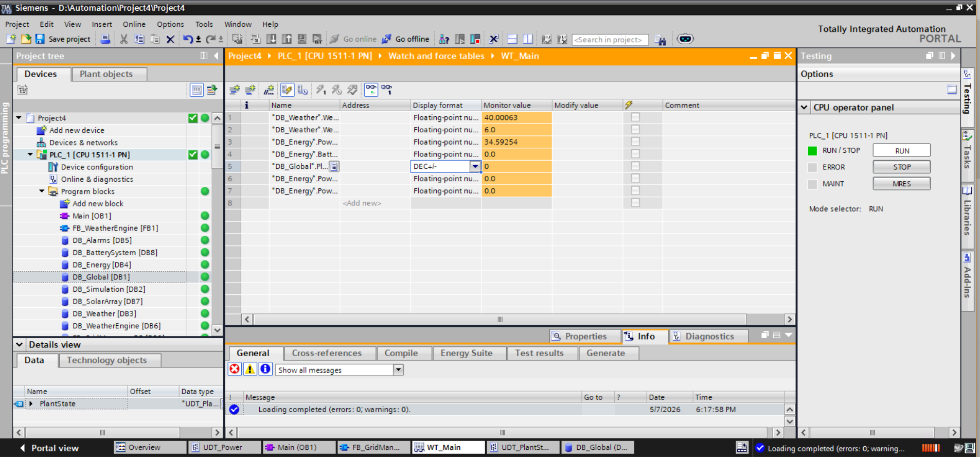Click Monitor once glasses icon
Screen dimensions: 980x457
(x=387, y=90)
